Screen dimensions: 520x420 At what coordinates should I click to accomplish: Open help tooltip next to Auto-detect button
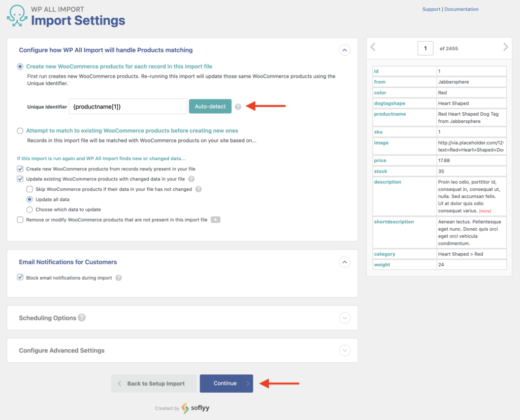pyautogui.click(x=238, y=106)
